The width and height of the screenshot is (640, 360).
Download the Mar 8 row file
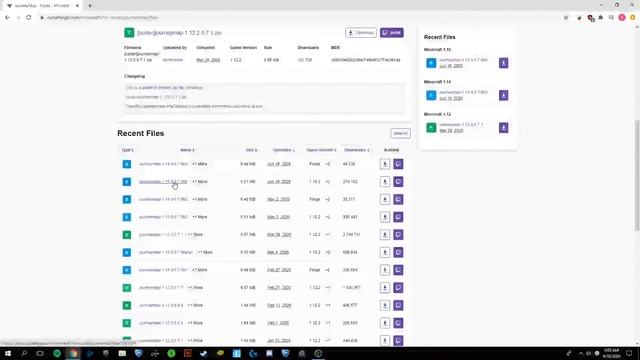pyautogui.click(x=384, y=252)
